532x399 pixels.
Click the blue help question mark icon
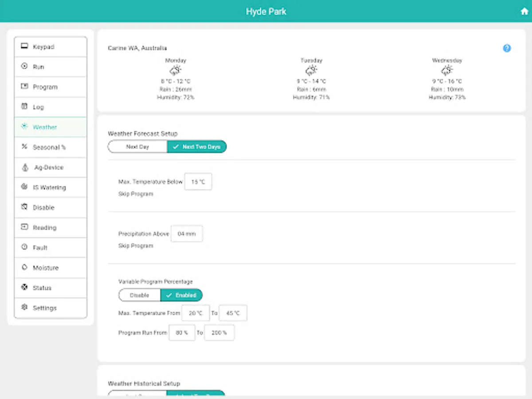507,48
